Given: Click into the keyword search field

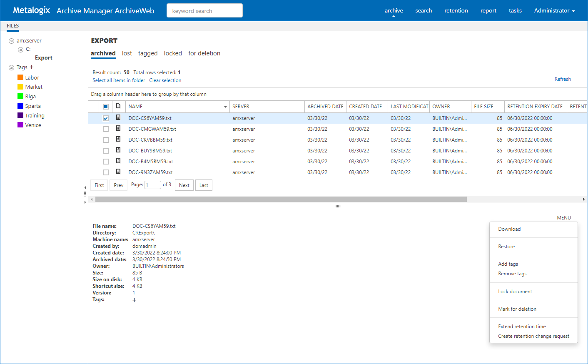Looking at the screenshot, I should point(204,11).
